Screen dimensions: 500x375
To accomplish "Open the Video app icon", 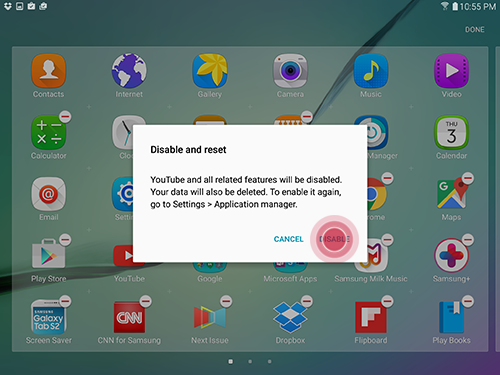I will (451, 70).
